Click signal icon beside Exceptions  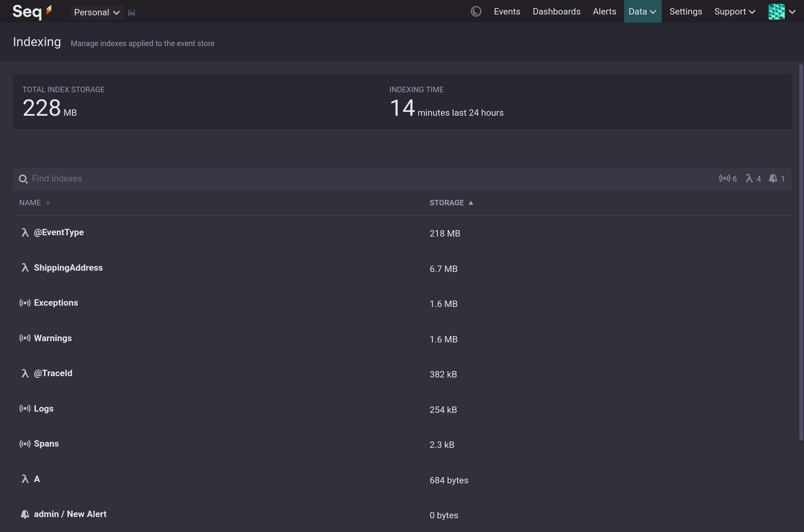point(25,303)
